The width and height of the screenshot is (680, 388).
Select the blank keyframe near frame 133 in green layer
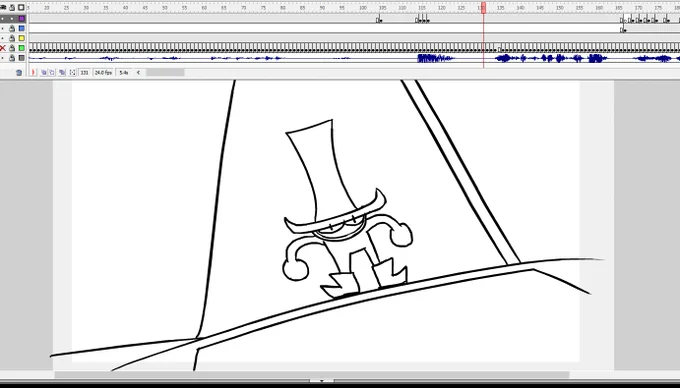pos(499,48)
